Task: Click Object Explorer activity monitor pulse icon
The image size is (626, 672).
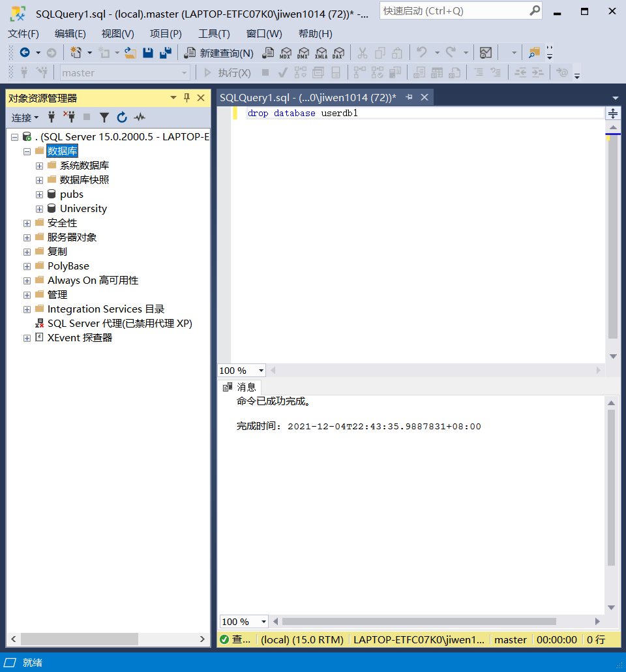Action: click(x=140, y=117)
